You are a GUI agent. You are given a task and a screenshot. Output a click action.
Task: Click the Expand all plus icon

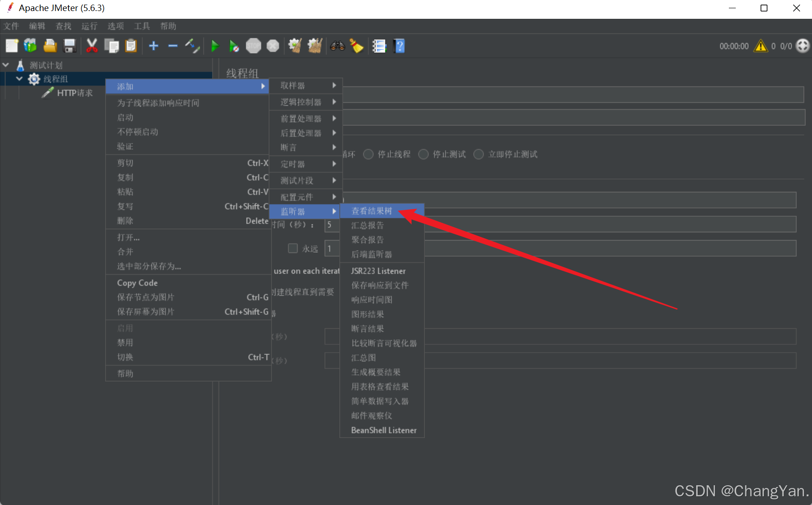[154, 46]
